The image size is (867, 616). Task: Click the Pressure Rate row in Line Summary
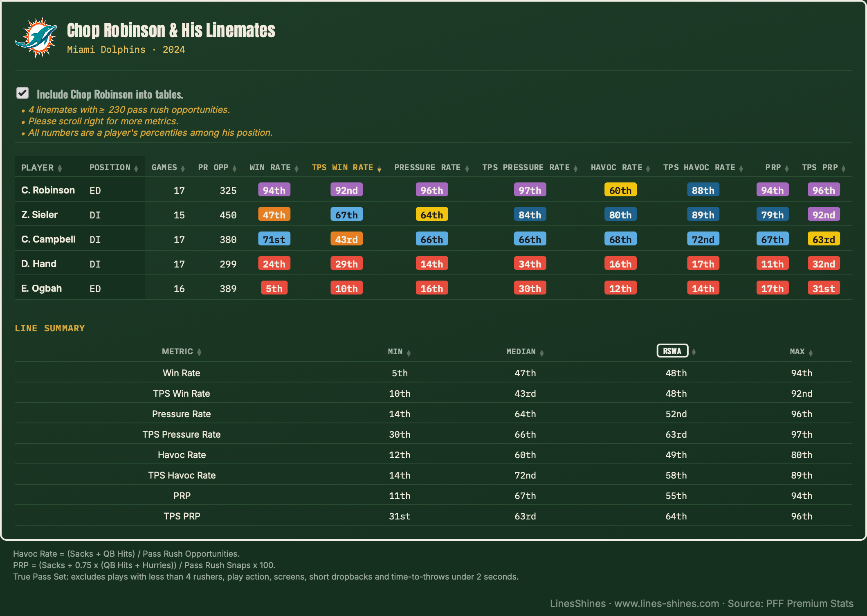click(433, 414)
